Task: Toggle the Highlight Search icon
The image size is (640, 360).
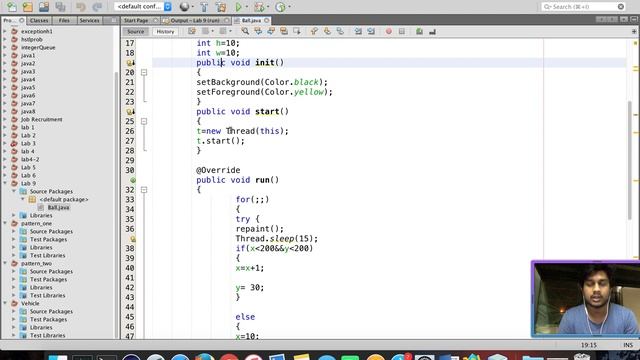Action: coord(284,31)
